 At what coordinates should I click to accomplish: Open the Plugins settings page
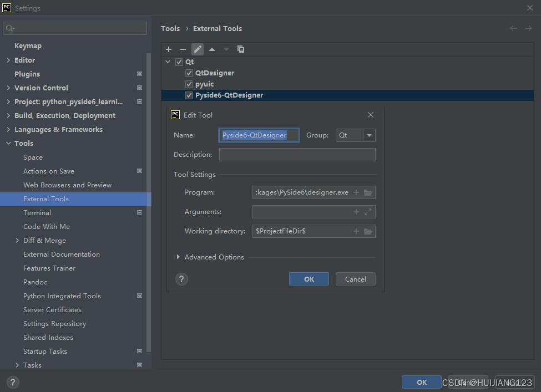[27, 74]
